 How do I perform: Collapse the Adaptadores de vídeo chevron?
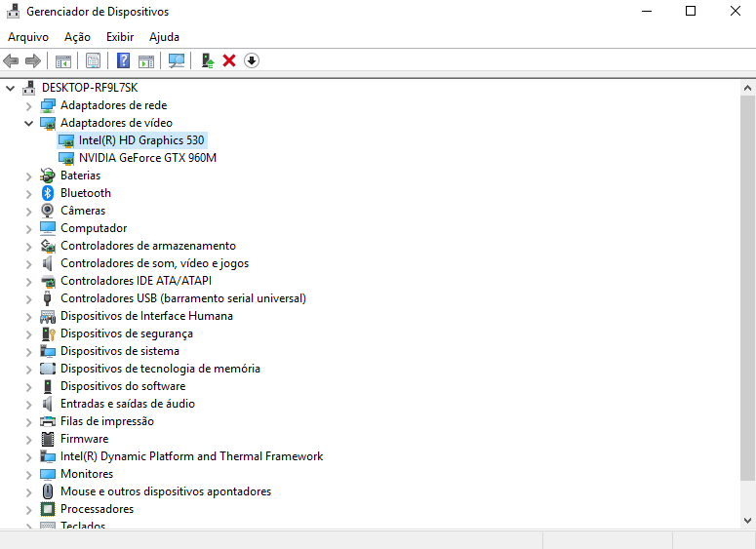click(29, 124)
